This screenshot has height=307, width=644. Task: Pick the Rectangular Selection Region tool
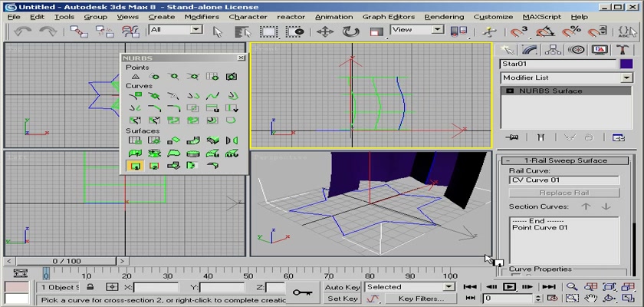coord(268,31)
